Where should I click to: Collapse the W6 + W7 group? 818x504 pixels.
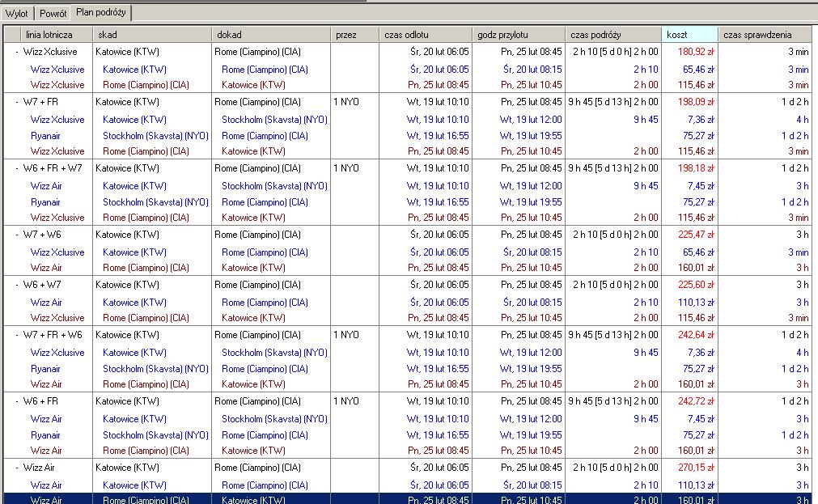(x=17, y=285)
